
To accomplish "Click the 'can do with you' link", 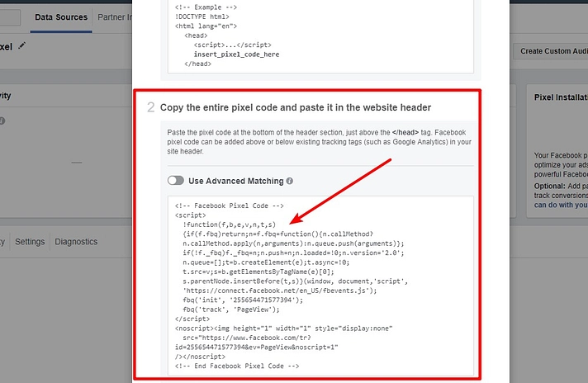I will [x=561, y=205].
